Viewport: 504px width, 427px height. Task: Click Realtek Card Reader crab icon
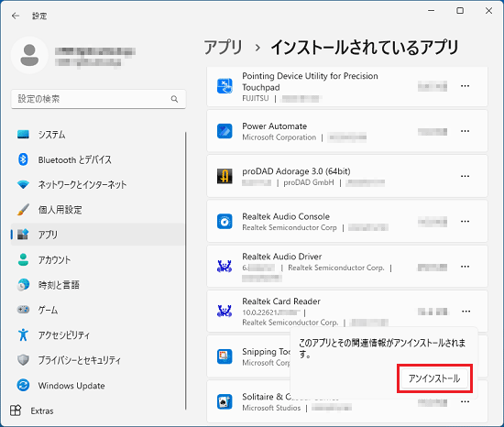click(225, 311)
